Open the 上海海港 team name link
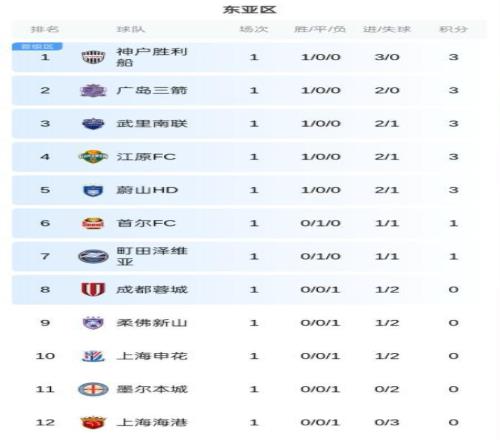This screenshot has height=440, width=500. 152,422
